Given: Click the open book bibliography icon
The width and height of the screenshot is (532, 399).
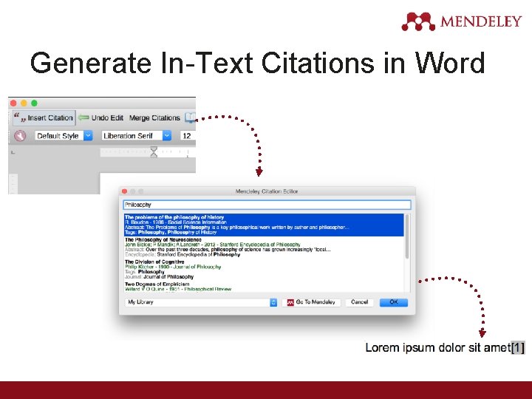Looking at the screenshot, I should [190, 117].
